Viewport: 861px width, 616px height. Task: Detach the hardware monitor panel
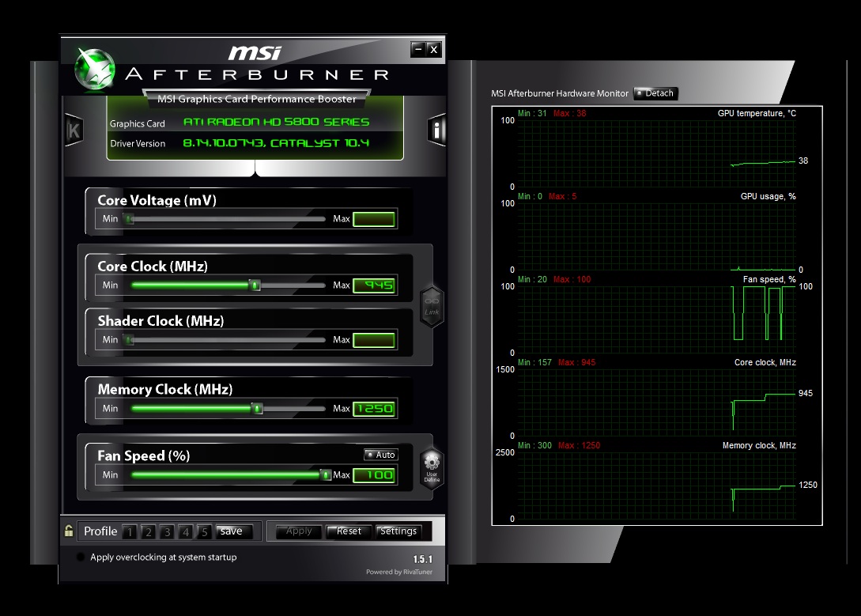pos(655,93)
